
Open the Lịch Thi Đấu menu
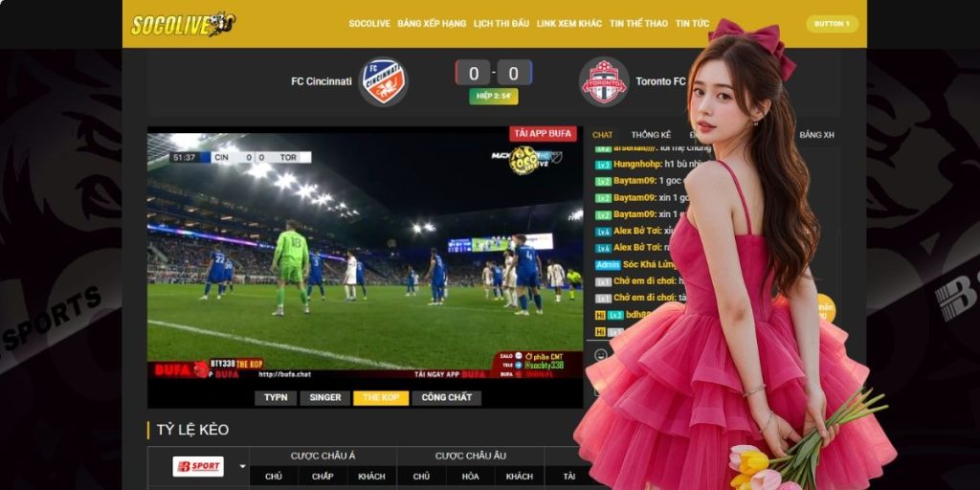pos(501,24)
